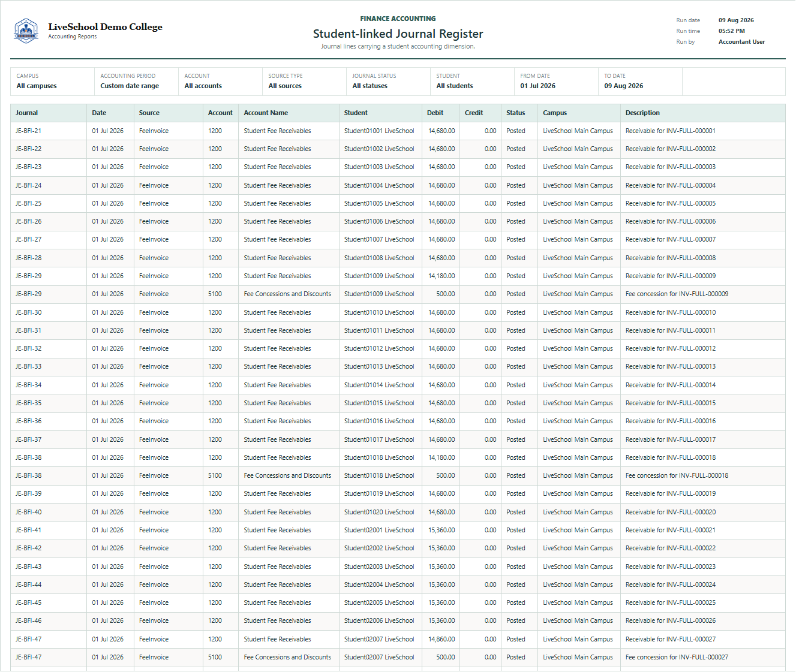Click the From Date filter value
796x672 pixels.
(538, 86)
